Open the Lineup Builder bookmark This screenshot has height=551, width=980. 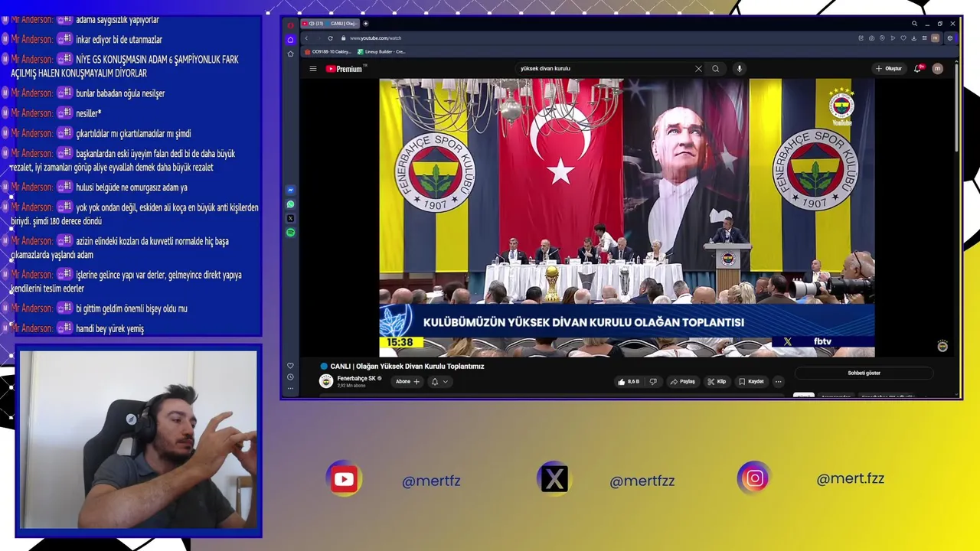coord(381,52)
